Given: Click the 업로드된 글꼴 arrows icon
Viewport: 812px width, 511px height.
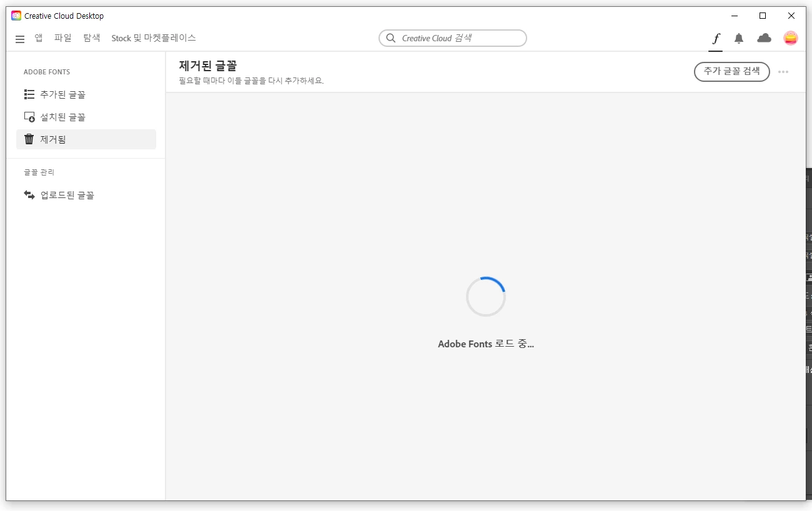Looking at the screenshot, I should [x=29, y=195].
